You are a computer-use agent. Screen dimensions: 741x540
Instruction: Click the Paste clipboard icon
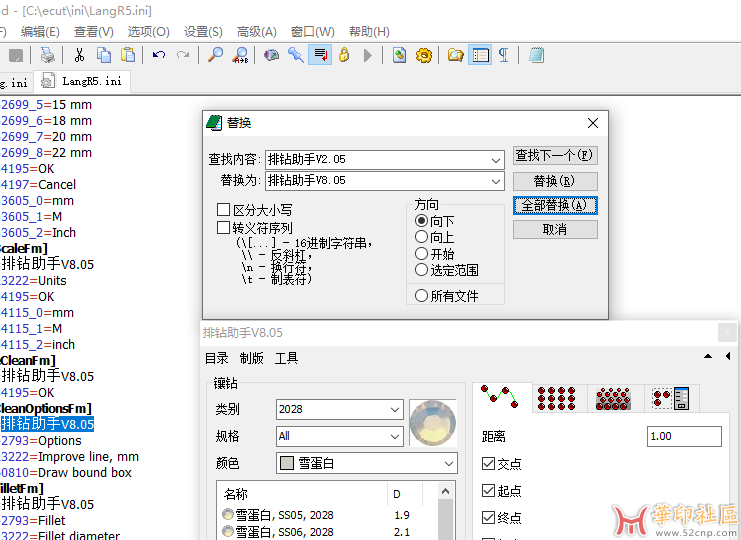tap(128, 55)
